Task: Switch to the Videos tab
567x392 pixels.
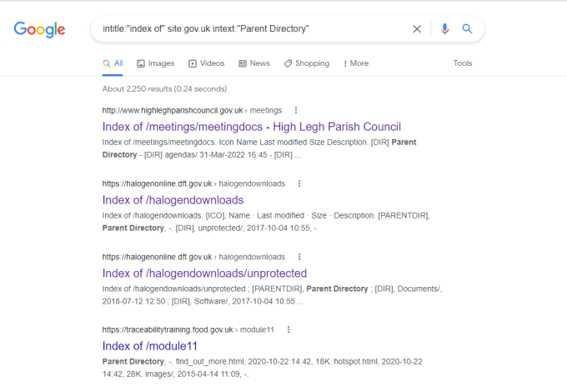Action: pos(207,63)
